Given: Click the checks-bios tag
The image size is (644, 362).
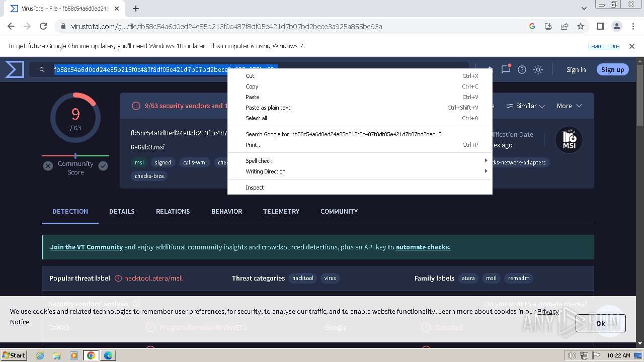Looking at the screenshot, I should coord(149,176).
